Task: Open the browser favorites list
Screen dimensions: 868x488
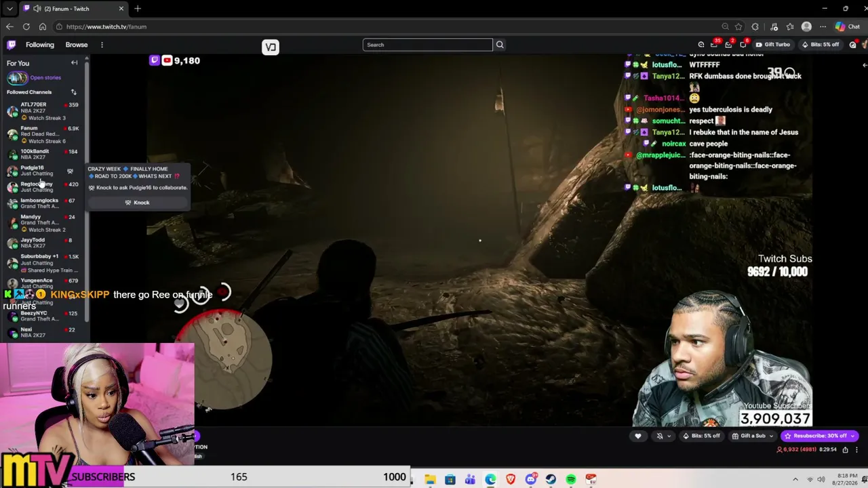Action: (x=790, y=26)
